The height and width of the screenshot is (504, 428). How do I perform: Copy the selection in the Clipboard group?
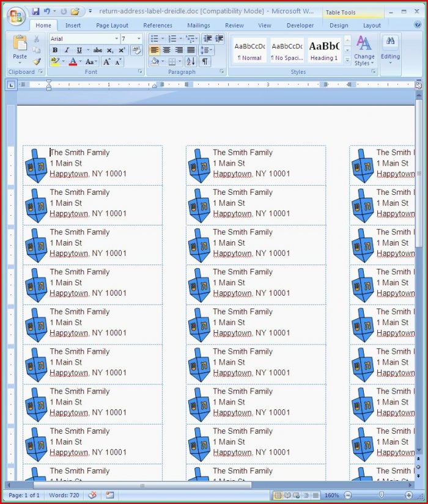pyautogui.click(x=37, y=50)
